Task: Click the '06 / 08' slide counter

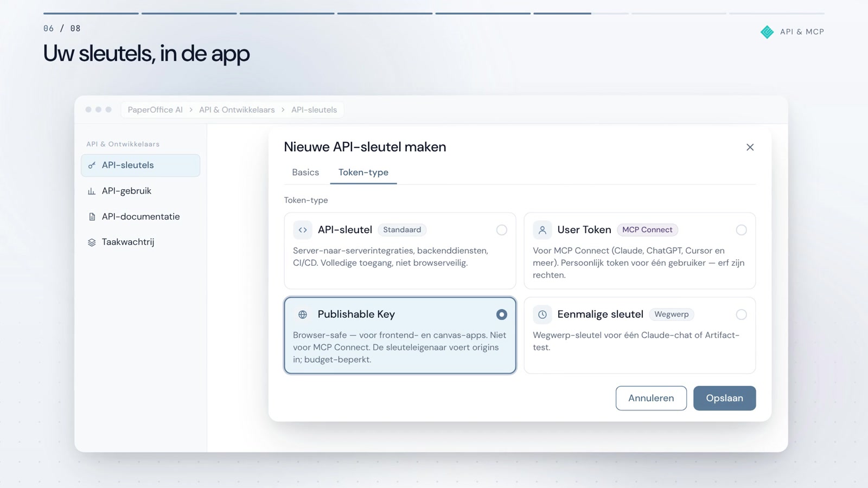Action: (62, 28)
